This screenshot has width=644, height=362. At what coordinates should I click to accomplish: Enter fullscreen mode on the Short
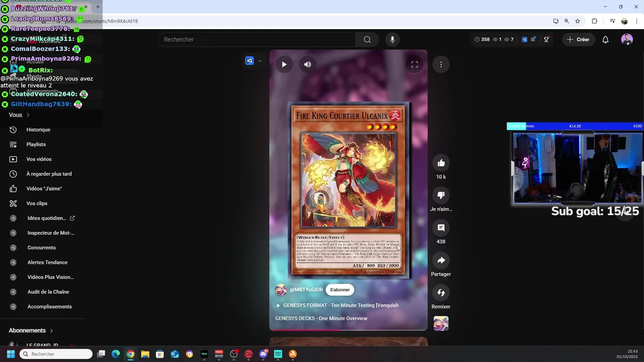415,64
